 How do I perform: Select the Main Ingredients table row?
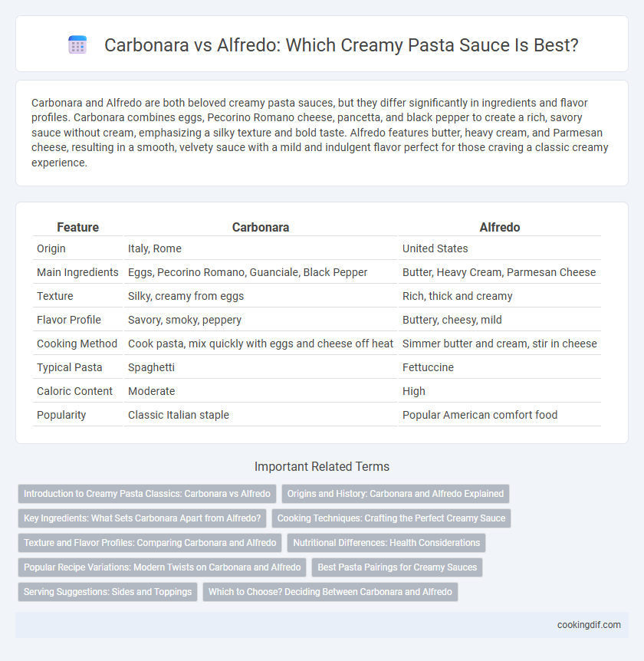(x=317, y=272)
